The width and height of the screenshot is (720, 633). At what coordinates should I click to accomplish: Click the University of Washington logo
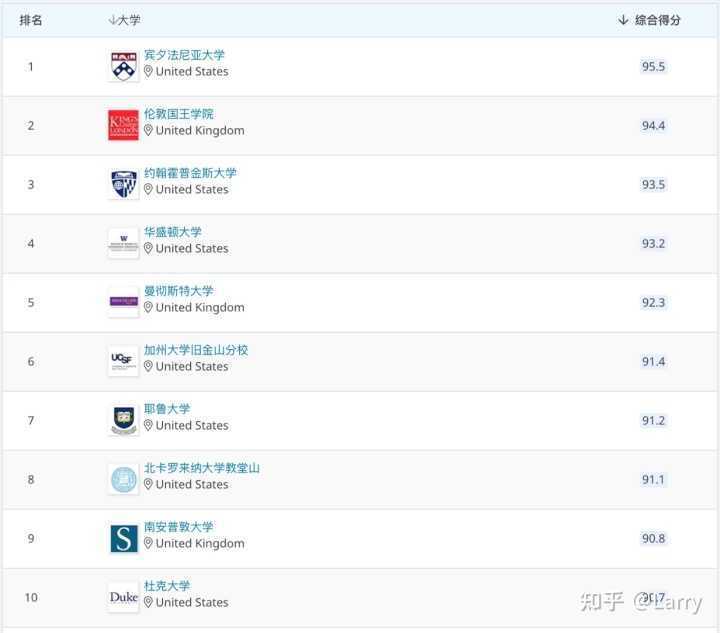coord(123,243)
